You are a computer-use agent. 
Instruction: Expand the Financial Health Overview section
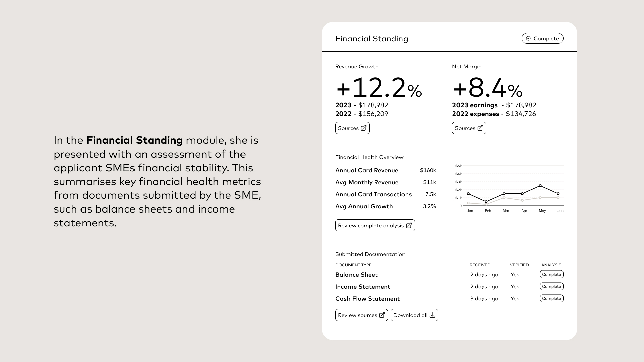pos(369,157)
